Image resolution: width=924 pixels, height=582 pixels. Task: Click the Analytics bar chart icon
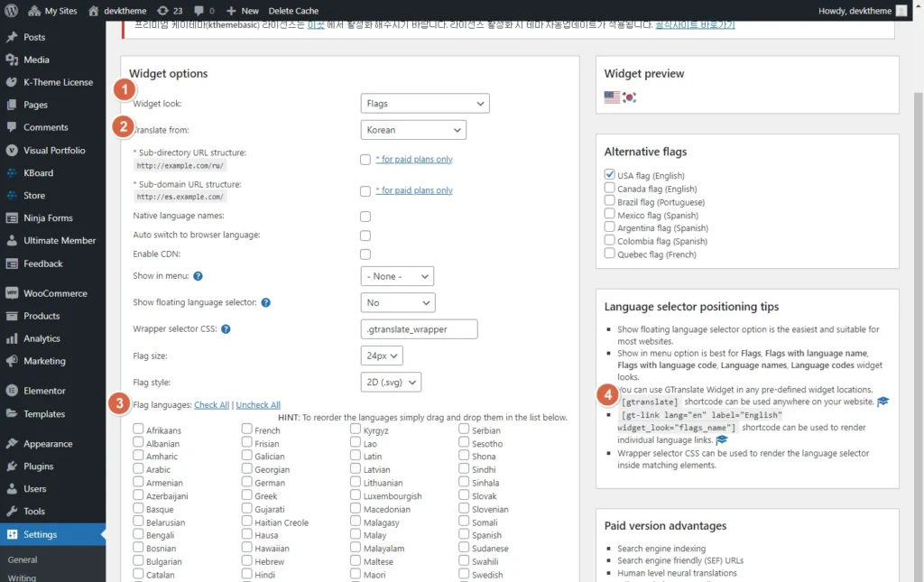click(11, 338)
